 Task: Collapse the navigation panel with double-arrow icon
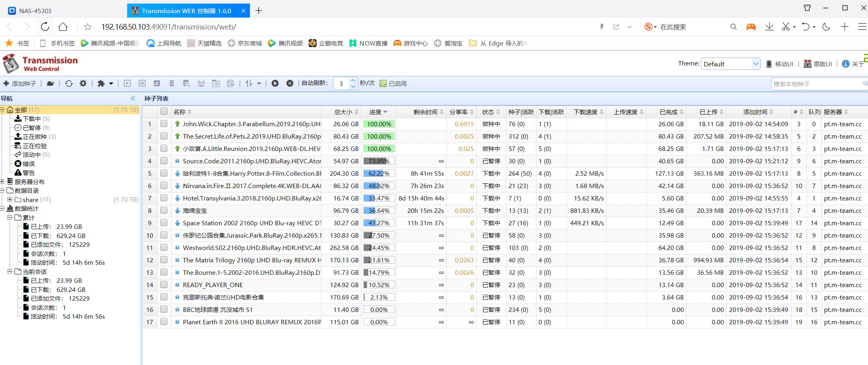coord(133,98)
